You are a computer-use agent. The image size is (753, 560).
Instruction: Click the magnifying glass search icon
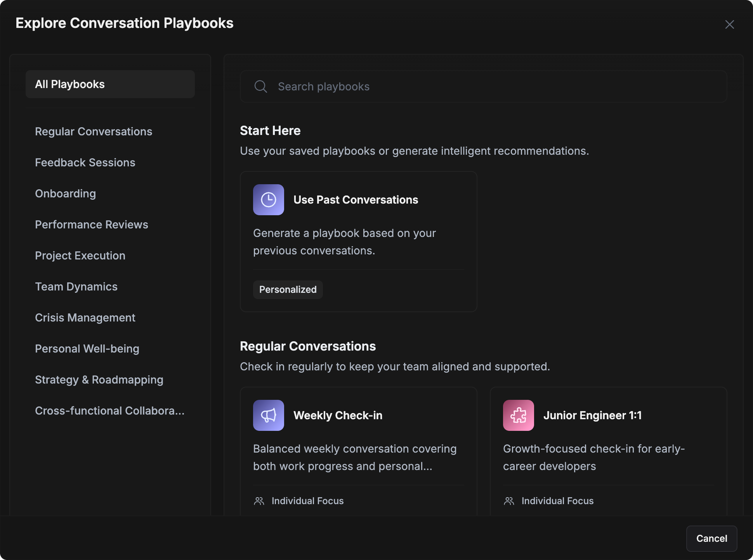click(x=260, y=86)
